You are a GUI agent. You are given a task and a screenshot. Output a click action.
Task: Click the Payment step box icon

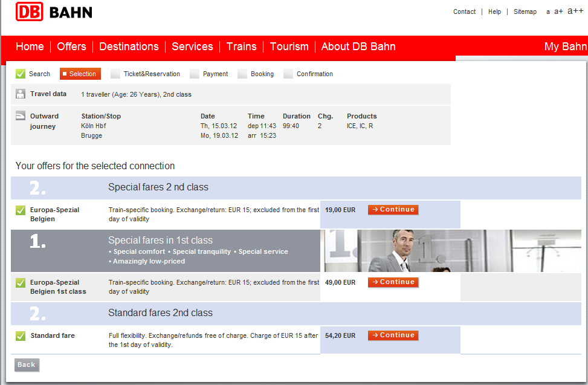[x=194, y=74]
